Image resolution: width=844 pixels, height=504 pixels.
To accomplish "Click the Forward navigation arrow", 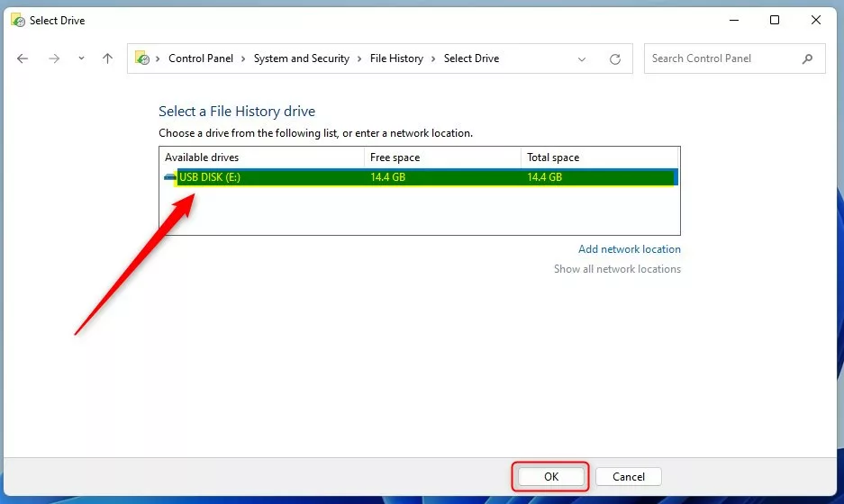I will 54,58.
